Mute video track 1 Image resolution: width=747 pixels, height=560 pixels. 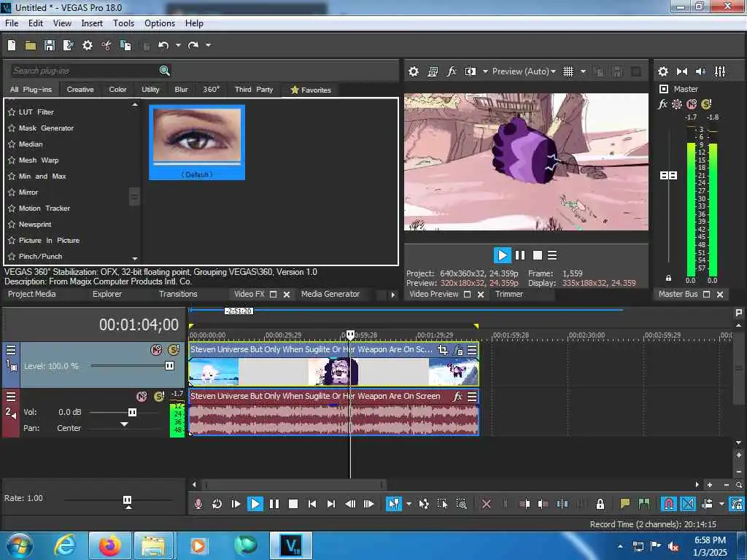tap(156, 350)
